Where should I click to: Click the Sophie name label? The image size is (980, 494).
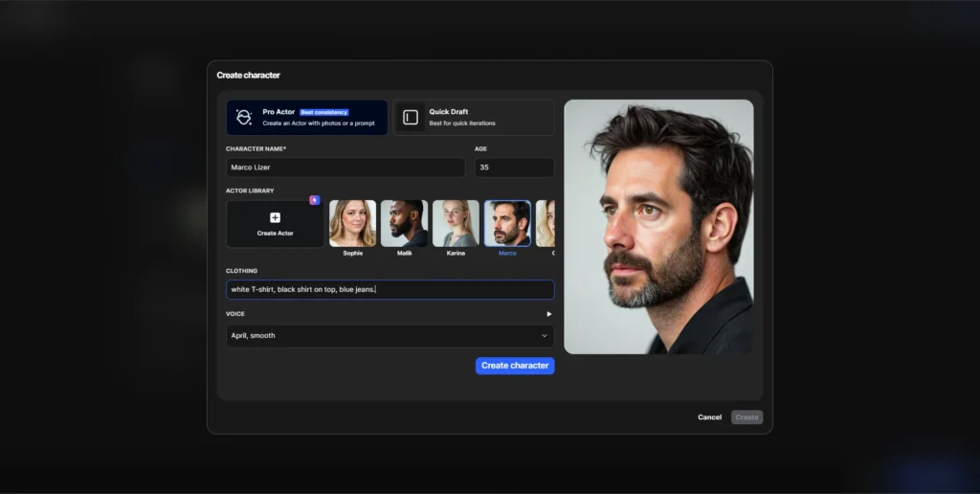point(352,254)
